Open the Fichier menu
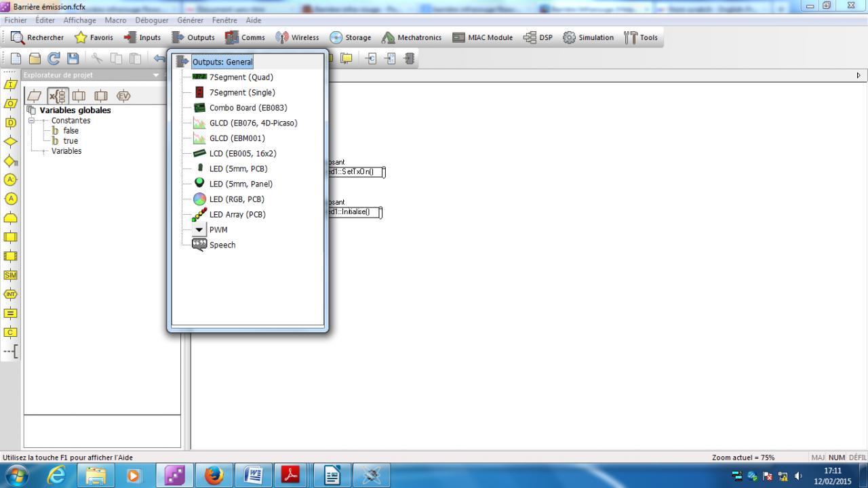The height and width of the screenshot is (488, 868). (16, 20)
